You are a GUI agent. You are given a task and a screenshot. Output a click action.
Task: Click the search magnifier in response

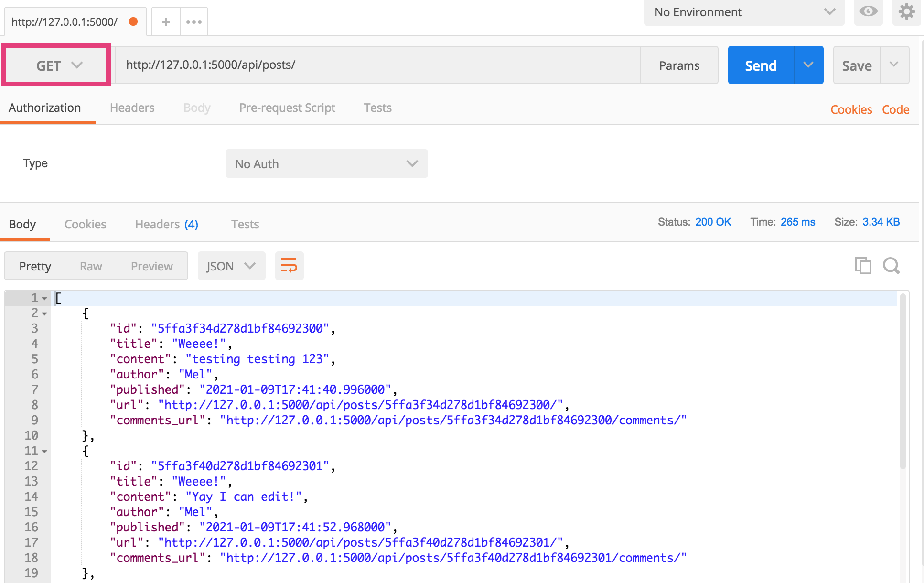[x=891, y=266]
